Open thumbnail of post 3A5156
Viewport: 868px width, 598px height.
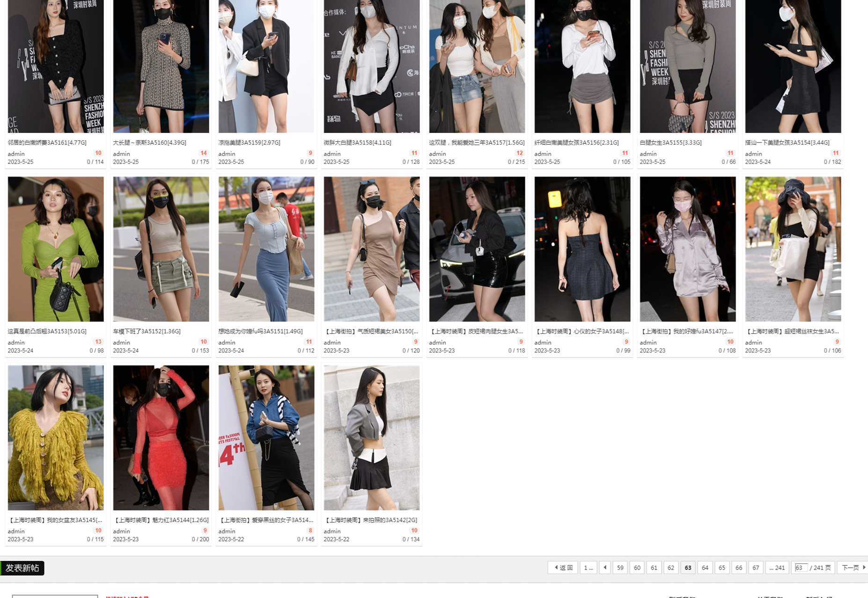pyautogui.click(x=582, y=66)
